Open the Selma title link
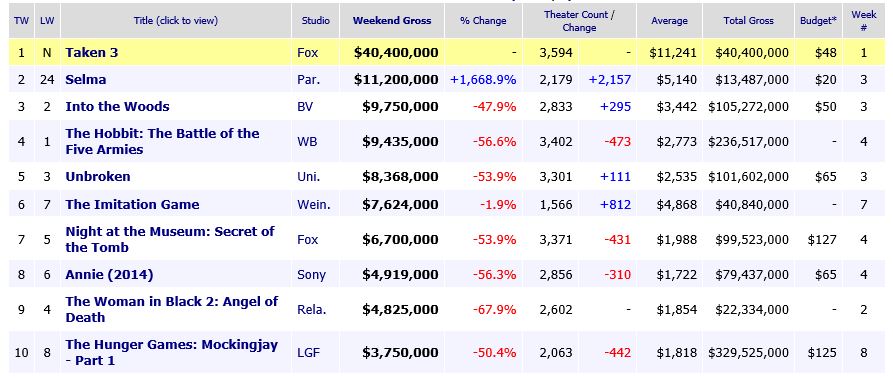Viewport: 893px width, 378px height. tap(85, 80)
